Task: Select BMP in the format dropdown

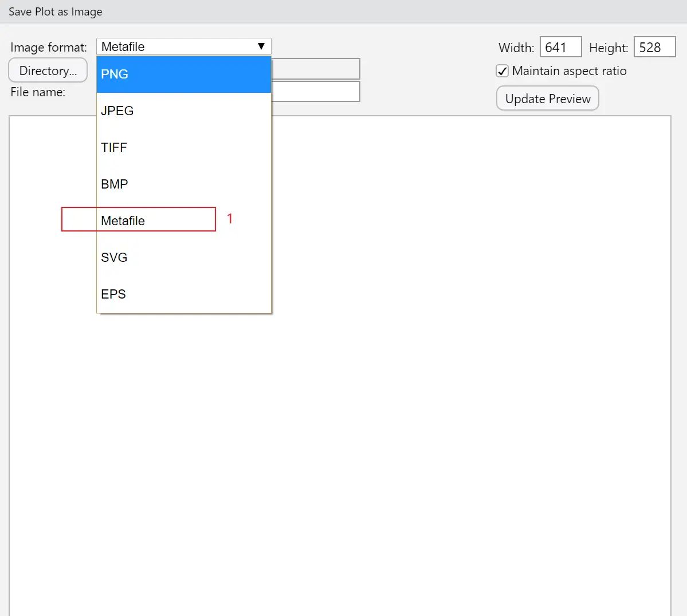Action: tap(183, 184)
